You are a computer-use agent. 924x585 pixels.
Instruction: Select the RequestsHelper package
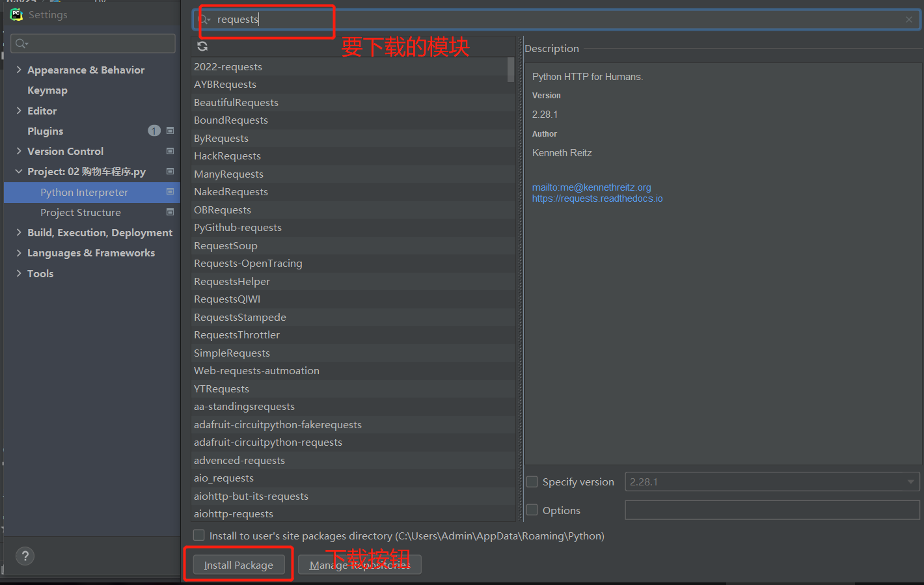(353, 281)
